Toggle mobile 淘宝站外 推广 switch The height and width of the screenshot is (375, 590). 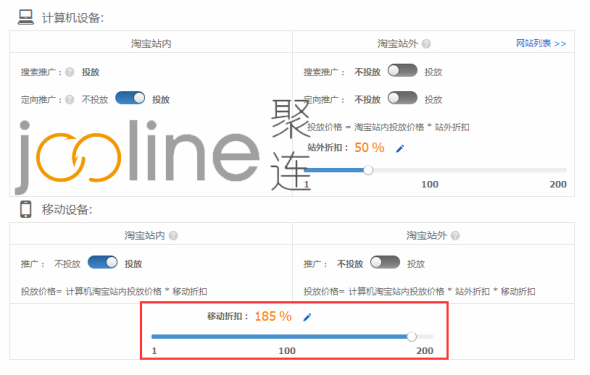coord(385,262)
